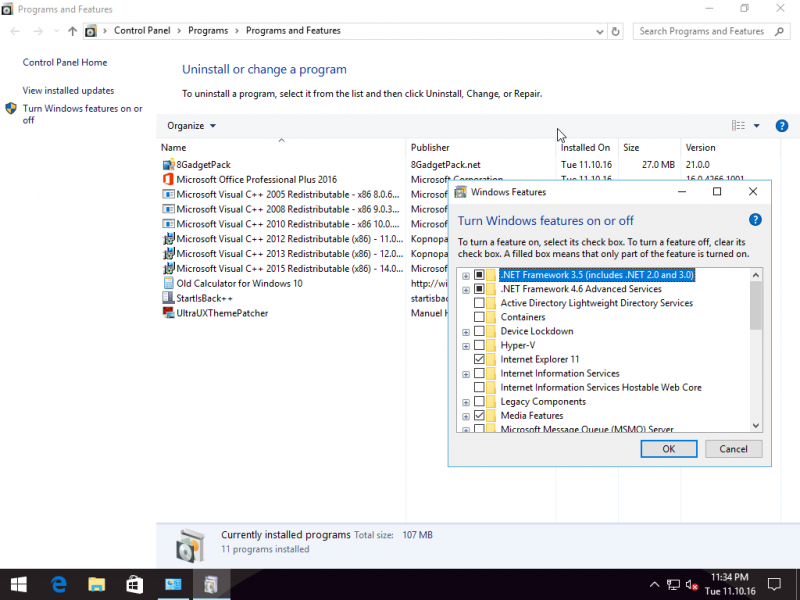
Task: Click the Visual C++ 2010 Redistributable icon
Action: 168,224
